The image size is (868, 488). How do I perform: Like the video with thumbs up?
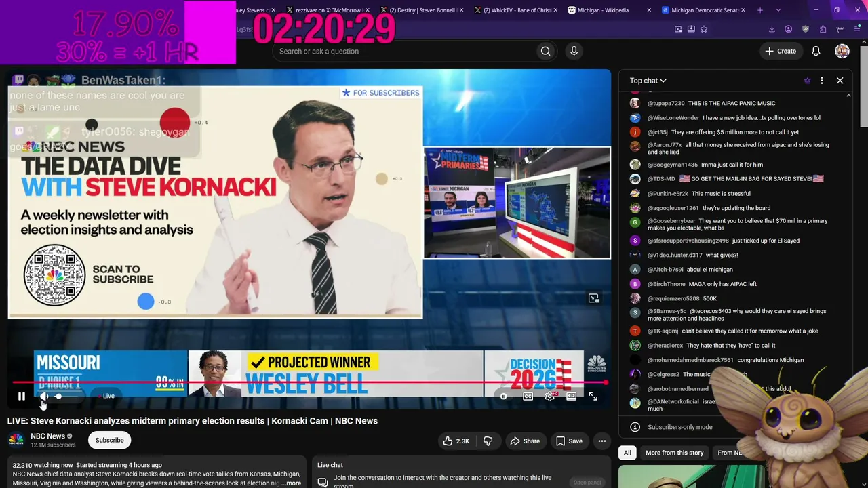tap(456, 441)
